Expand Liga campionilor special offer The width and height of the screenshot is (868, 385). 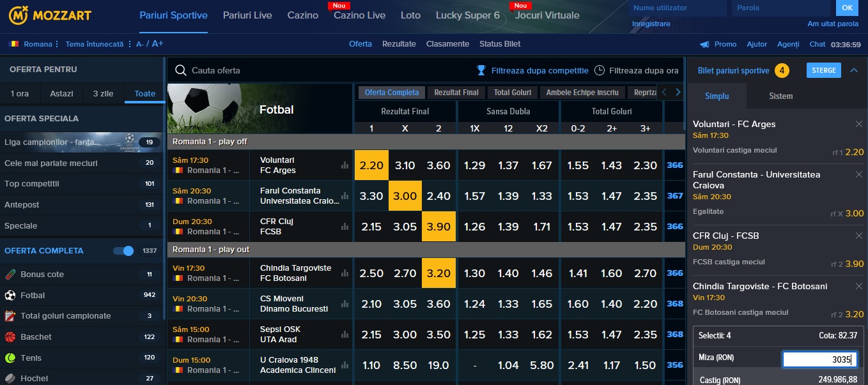pyautogui.click(x=82, y=142)
